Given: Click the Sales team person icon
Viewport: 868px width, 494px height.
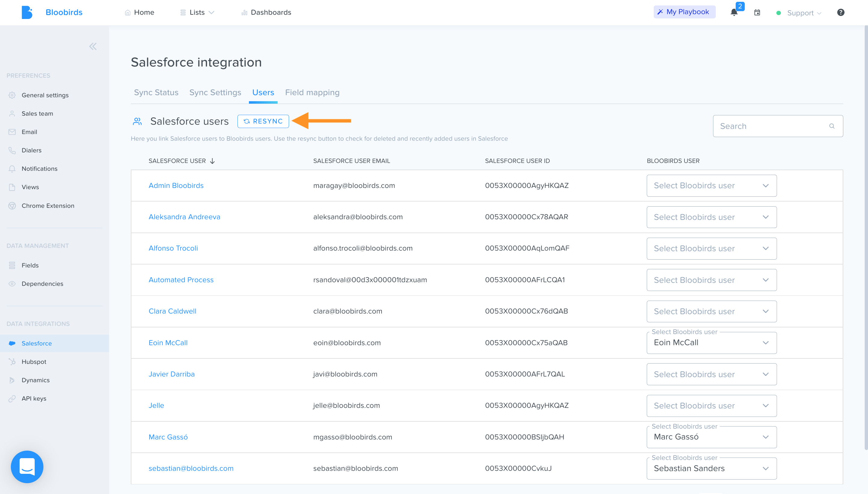Looking at the screenshot, I should [12, 114].
